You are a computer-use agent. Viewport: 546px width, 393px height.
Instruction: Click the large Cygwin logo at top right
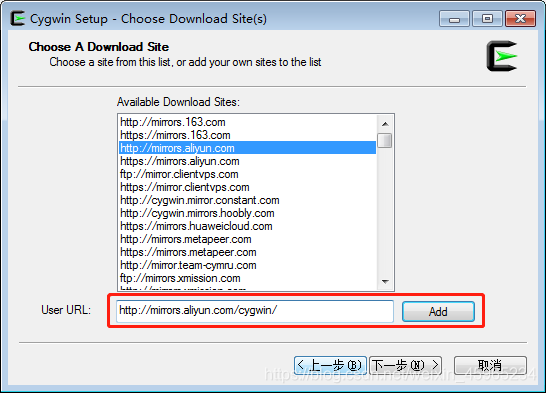[x=502, y=56]
